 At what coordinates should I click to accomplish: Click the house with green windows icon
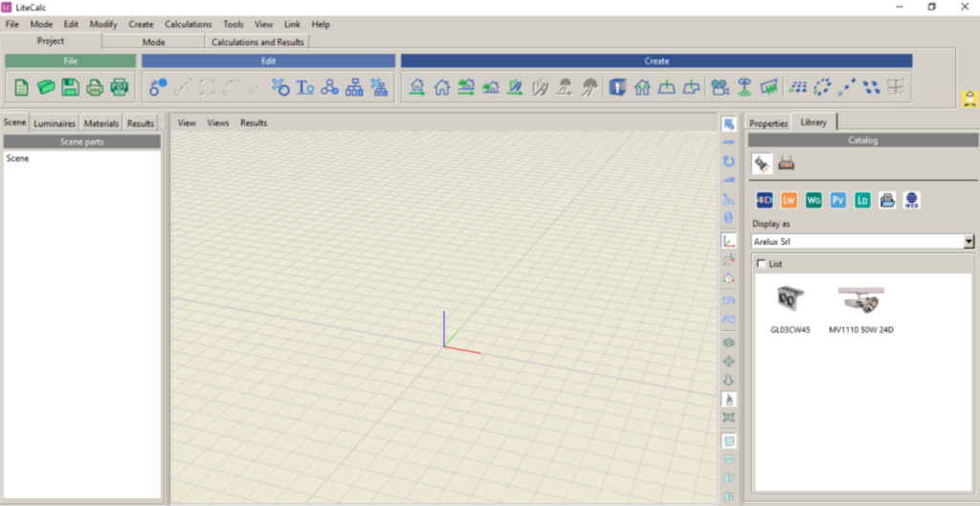[x=642, y=87]
